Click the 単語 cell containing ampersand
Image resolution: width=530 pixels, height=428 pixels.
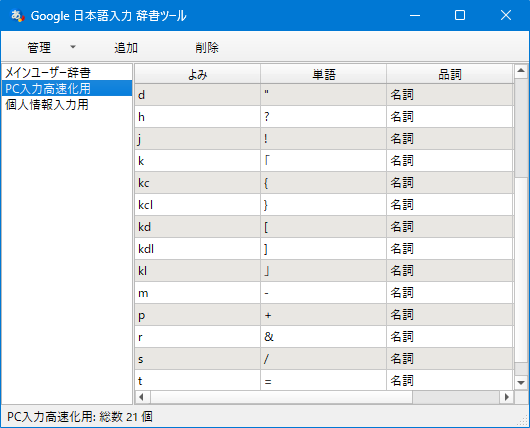point(323,337)
